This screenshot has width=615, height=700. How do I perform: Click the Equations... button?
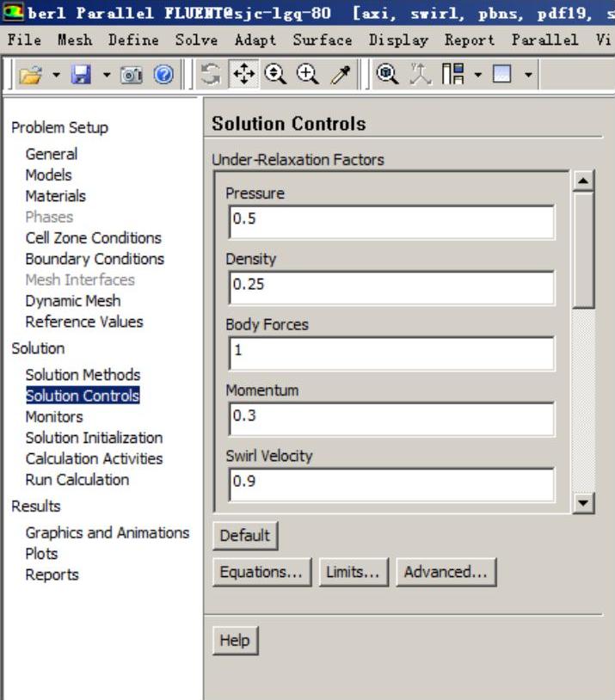click(x=262, y=572)
